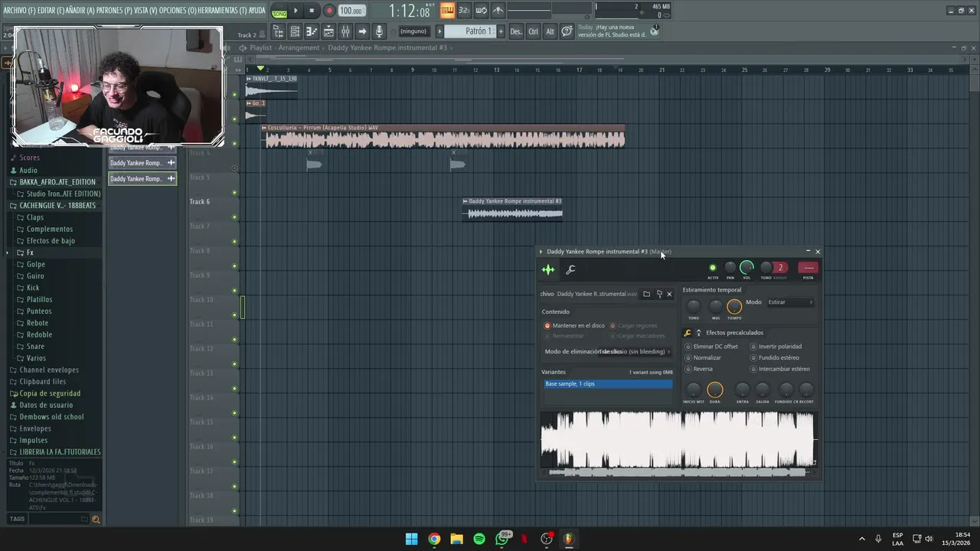
Task: Open sample window menu arrow beside title
Action: (541, 252)
